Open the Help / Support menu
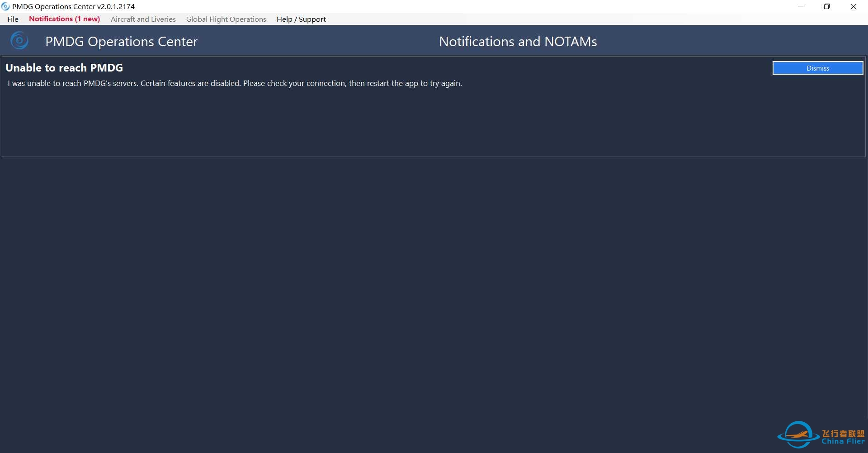 [301, 19]
